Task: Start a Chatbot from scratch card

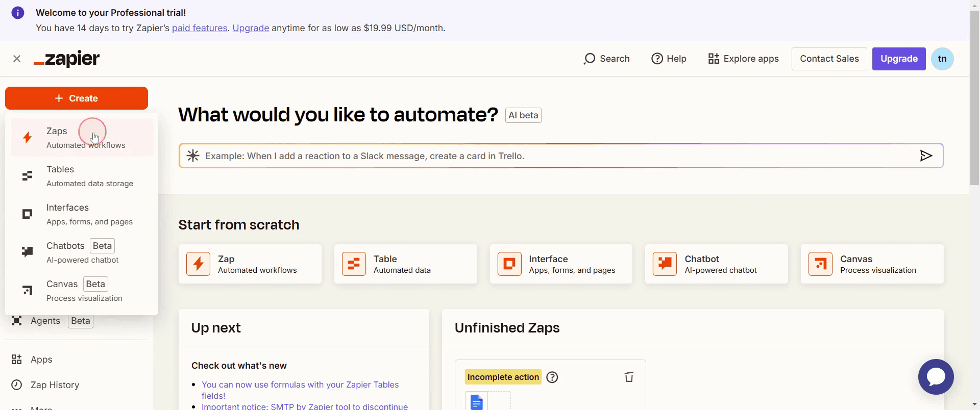Action: click(x=717, y=264)
